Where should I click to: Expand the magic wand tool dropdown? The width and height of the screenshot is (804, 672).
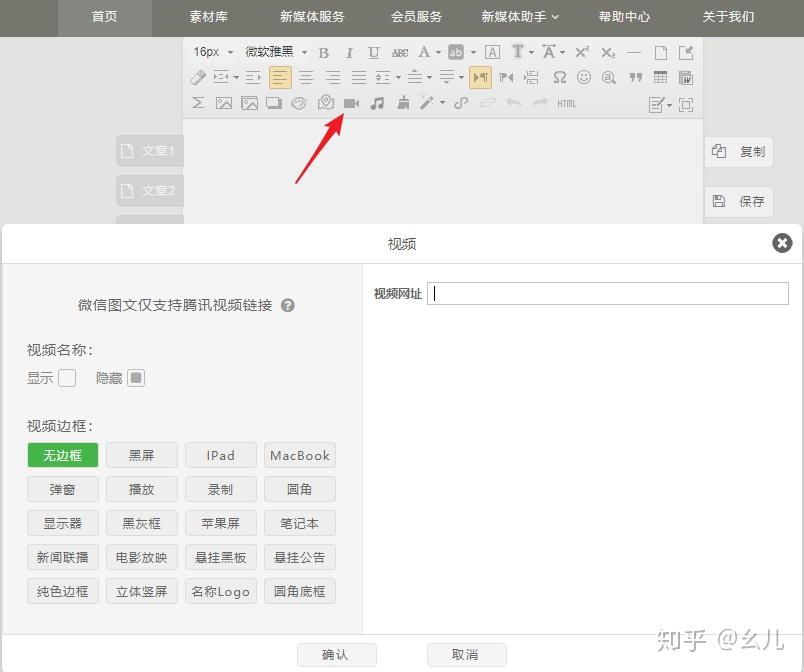tap(442, 103)
